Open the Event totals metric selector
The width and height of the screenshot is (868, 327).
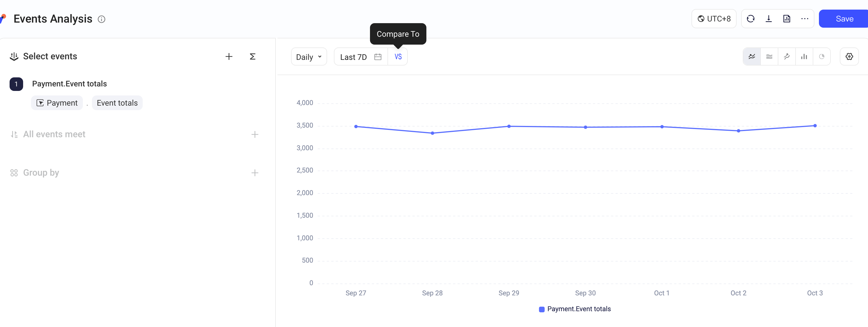(x=117, y=103)
